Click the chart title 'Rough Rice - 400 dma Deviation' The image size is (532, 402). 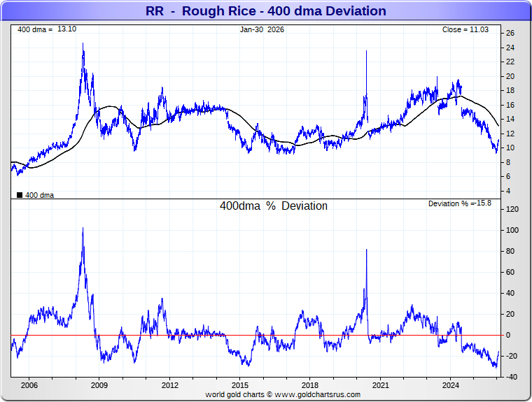coord(265,11)
